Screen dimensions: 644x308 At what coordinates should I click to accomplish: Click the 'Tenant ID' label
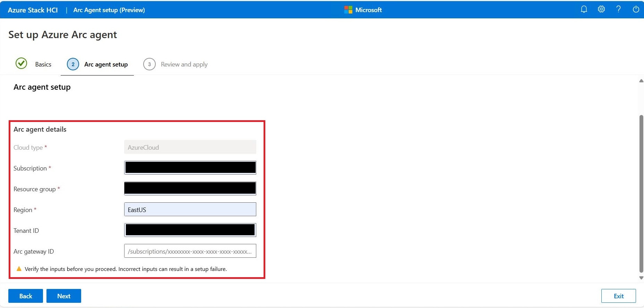[x=26, y=231]
